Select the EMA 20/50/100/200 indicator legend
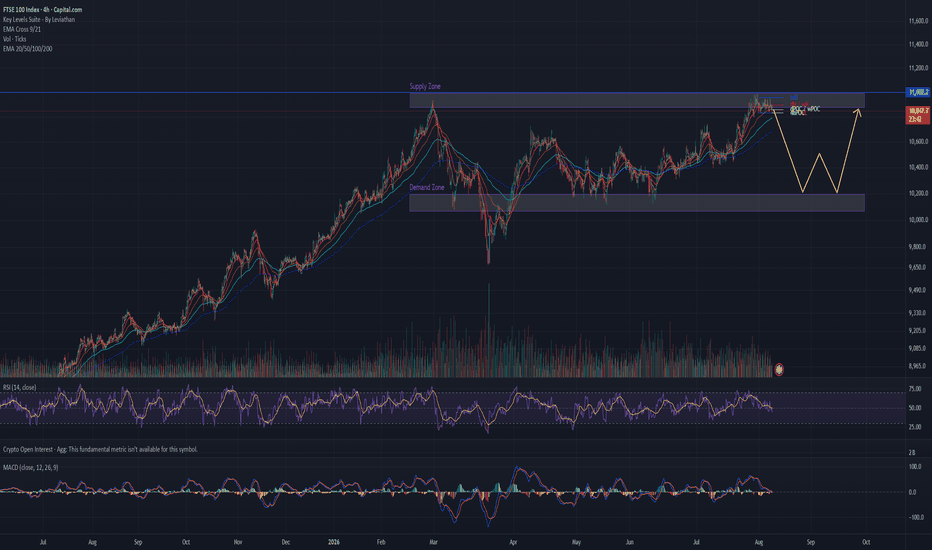Screen dimensions: 932x550 tap(27, 49)
